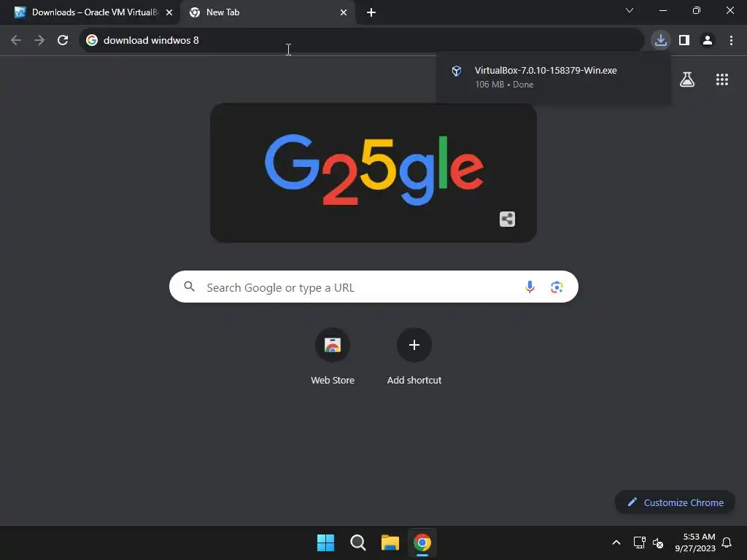This screenshot has width=747, height=560.
Task: Switch to the Downloads – Oracle VM VirtualBox tab
Action: tap(90, 12)
